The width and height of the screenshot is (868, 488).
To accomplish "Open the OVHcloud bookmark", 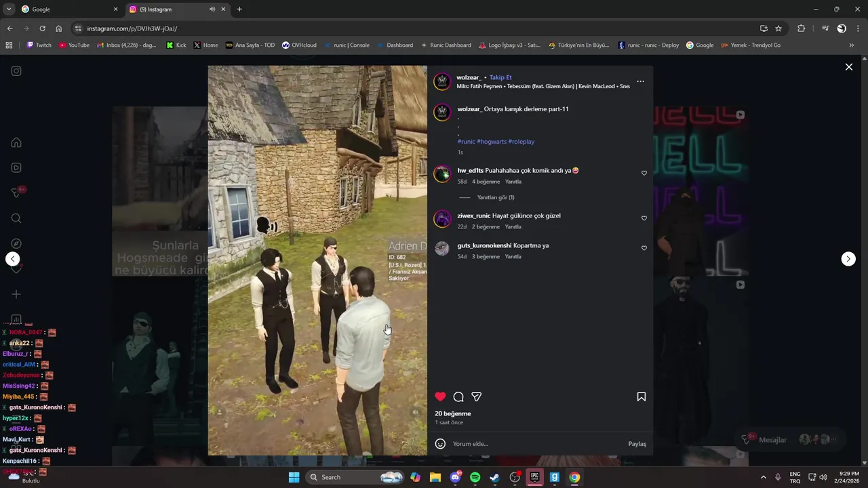I will 299,45.
